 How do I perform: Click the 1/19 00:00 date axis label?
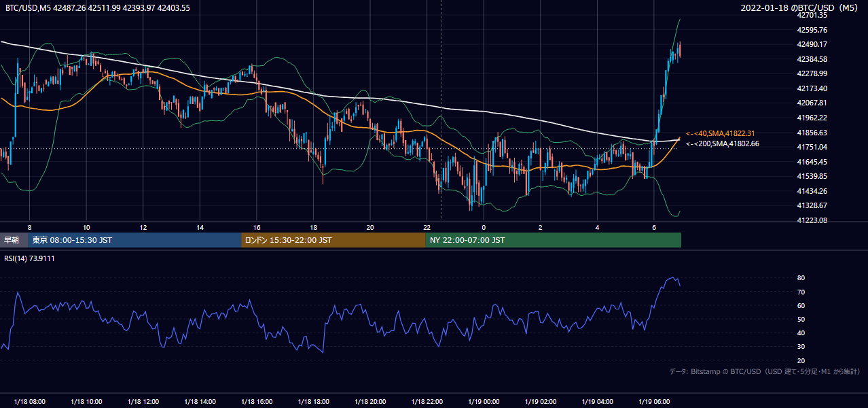484,401
